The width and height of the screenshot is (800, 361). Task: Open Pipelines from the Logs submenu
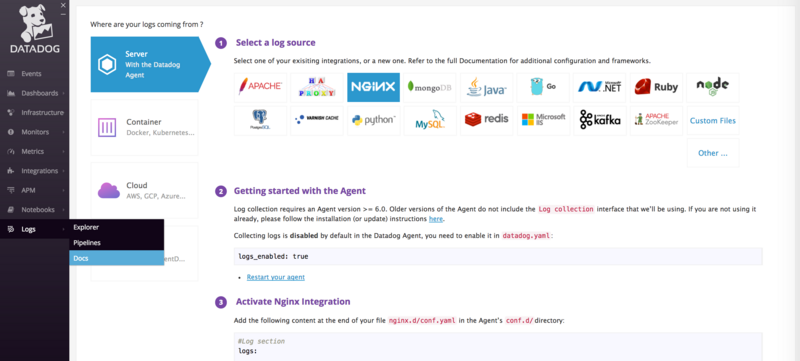[116, 243]
